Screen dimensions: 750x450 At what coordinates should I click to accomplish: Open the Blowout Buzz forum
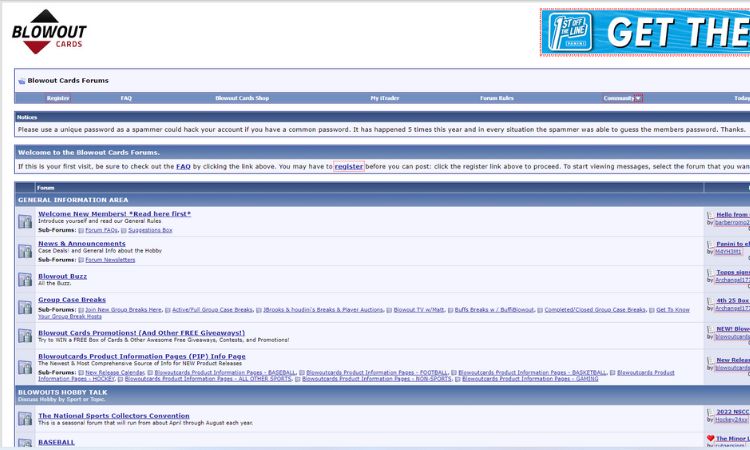[x=63, y=276]
